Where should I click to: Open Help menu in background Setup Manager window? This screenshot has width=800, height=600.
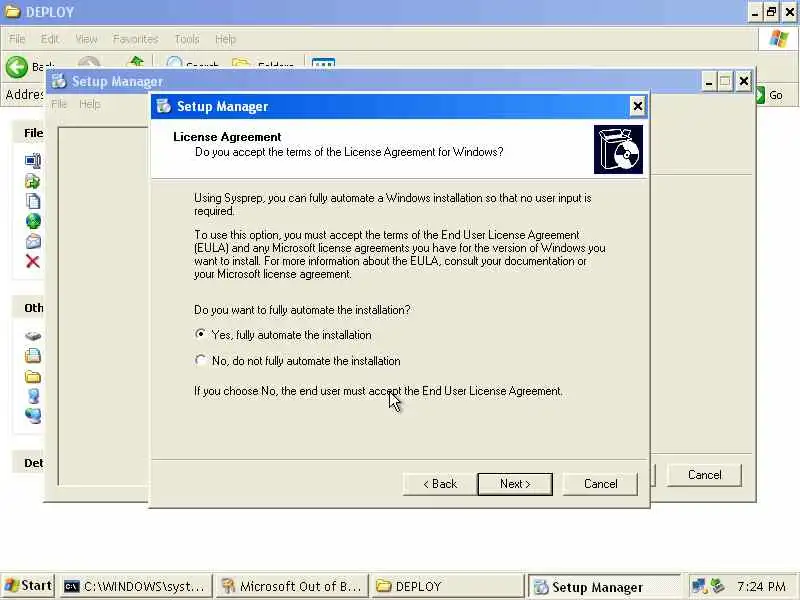pyautogui.click(x=90, y=104)
